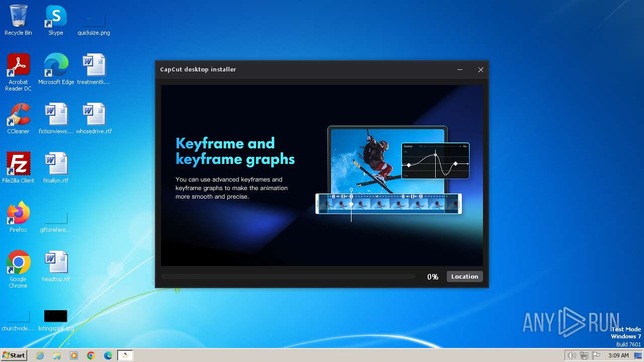Select the headtop.rtf document

click(x=56, y=266)
